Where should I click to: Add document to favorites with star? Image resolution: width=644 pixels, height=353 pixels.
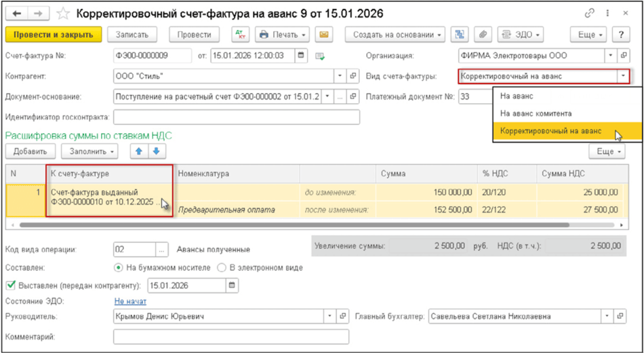pyautogui.click(x=63, y=14)
